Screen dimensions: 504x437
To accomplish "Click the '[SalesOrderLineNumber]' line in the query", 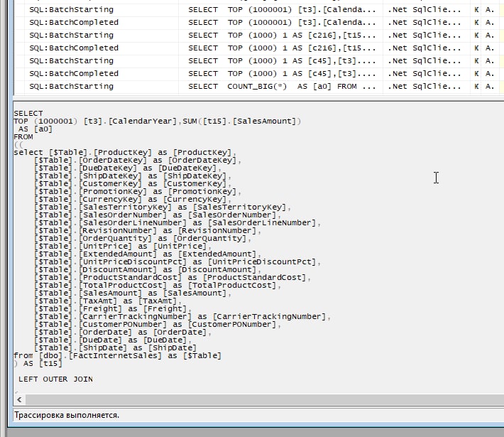I will (x=177, y=222).
